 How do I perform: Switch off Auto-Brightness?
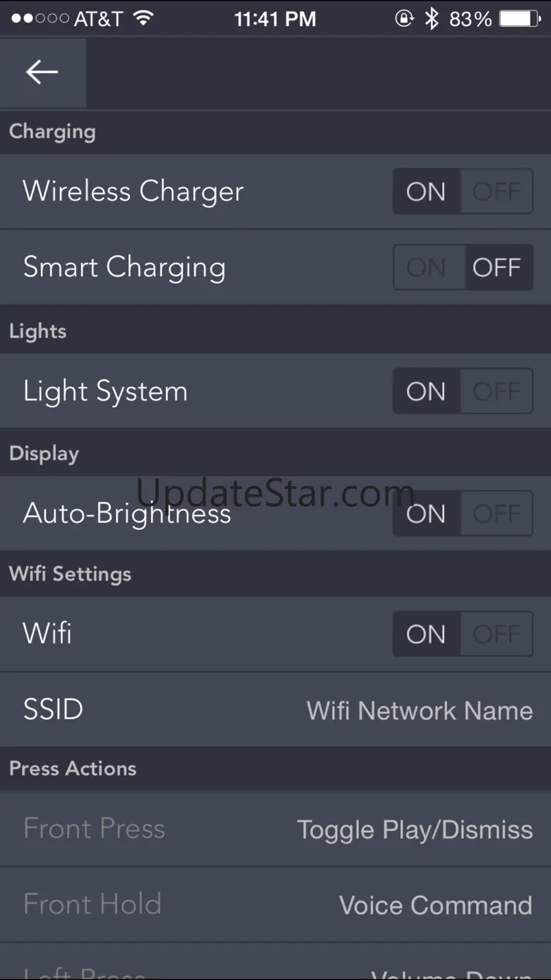(496, 514)
